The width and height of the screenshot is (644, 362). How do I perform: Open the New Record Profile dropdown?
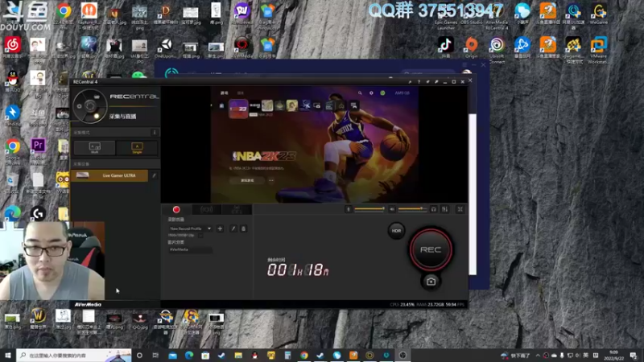190,228
